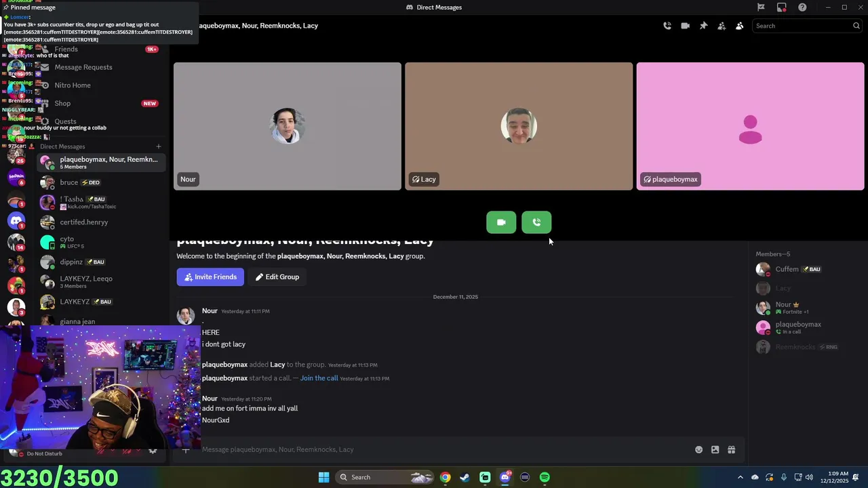Click Lacy in the members list
This screenshot has height=488, width=868.
[807, 288]
